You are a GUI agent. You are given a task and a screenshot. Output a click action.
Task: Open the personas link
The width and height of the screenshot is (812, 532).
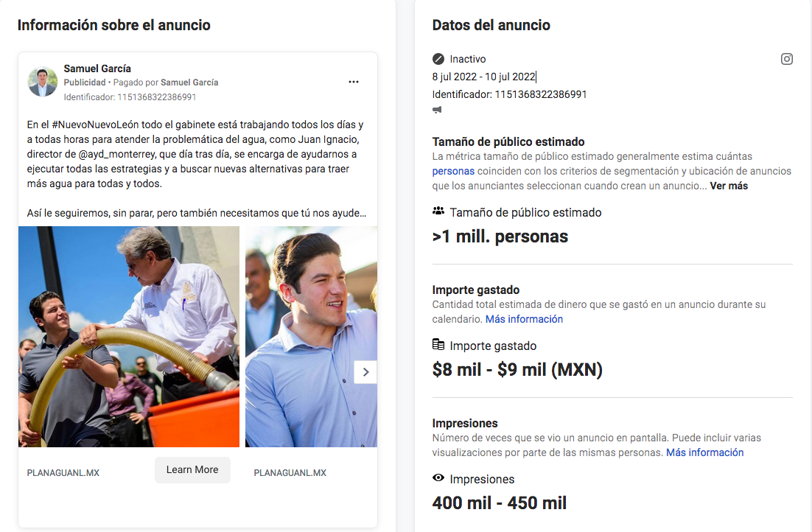pos(453,171)
